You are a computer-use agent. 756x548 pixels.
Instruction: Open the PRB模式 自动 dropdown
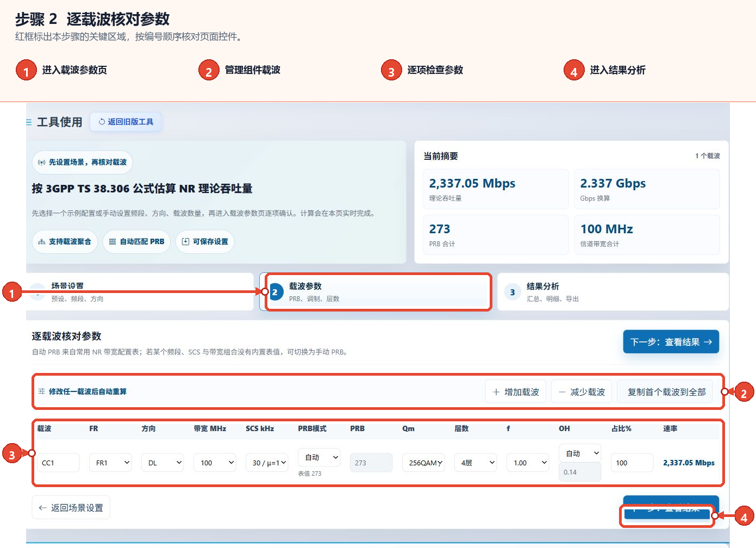319,457
